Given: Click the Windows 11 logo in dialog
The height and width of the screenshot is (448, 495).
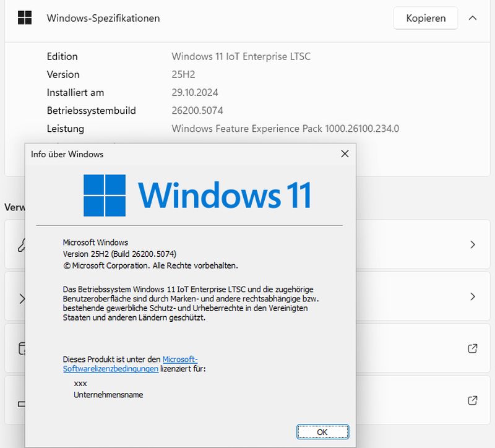Looking at the screenshot, I should [197, 196].
